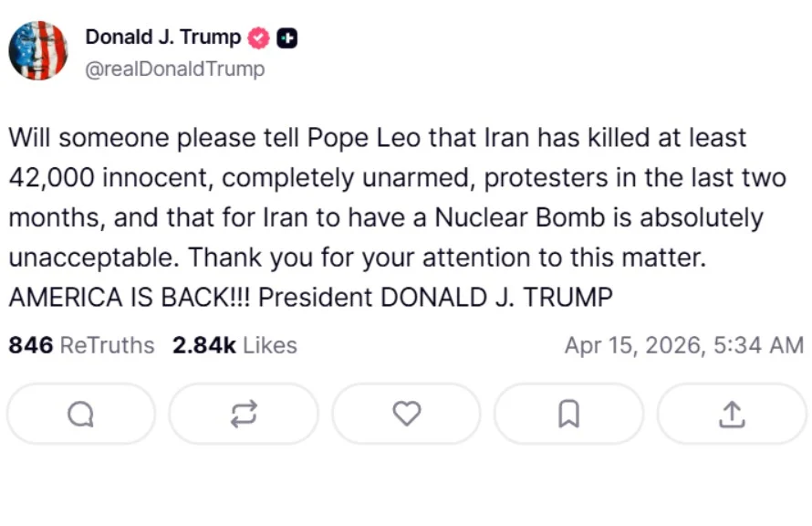Viewport: 812px width, 526px height.
Task: Bookmark this post
Action: (568, 415)
